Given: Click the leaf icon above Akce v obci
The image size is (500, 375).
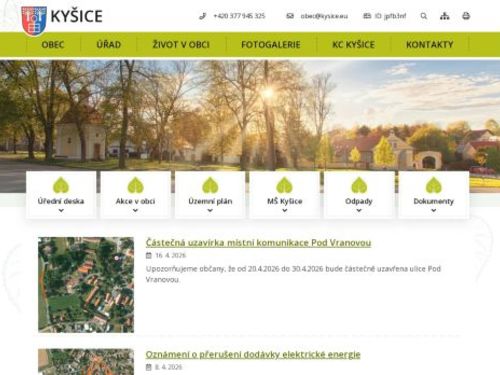Looking at the screenshot, I should [135, 185].
